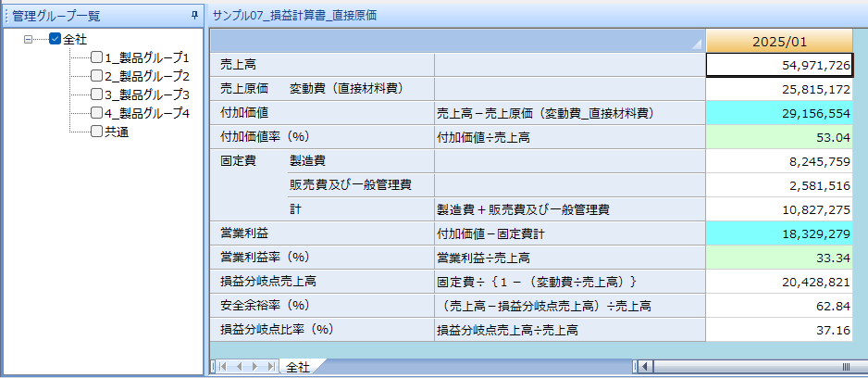Go to next sheet using navigation arrow

[x=253, y=367]
